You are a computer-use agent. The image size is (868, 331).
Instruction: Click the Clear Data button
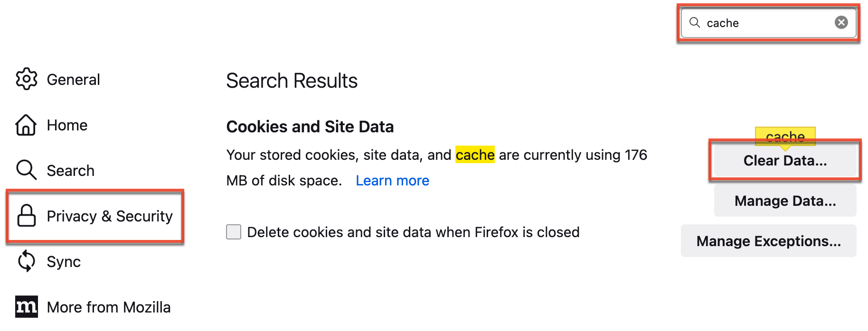pos(784,160)
